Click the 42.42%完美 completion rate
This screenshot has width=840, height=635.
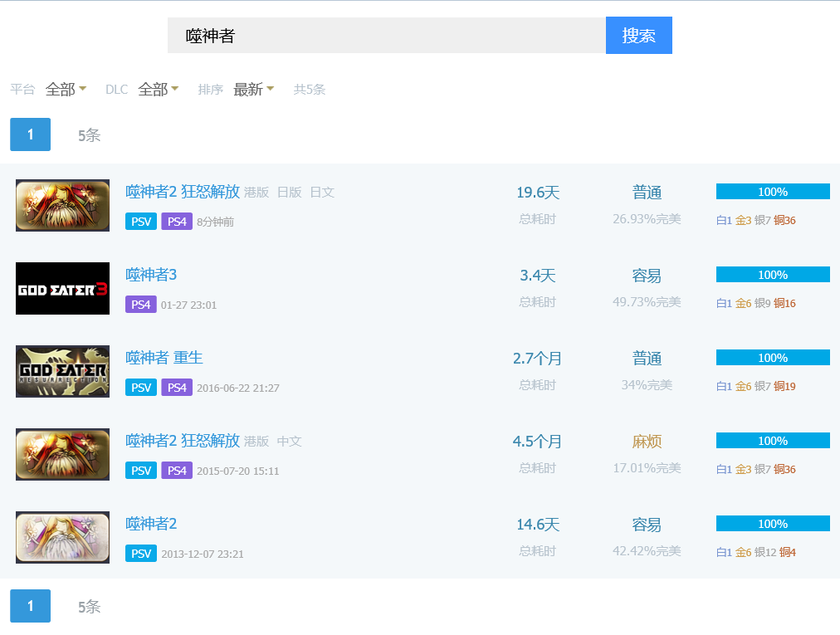[x=647, y=551]
